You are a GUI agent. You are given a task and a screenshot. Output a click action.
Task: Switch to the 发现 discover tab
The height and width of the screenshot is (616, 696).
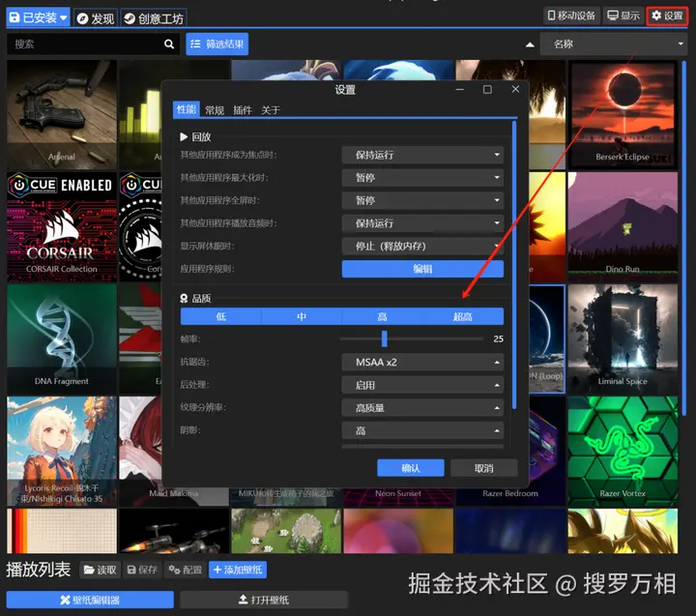click(96, 18)
